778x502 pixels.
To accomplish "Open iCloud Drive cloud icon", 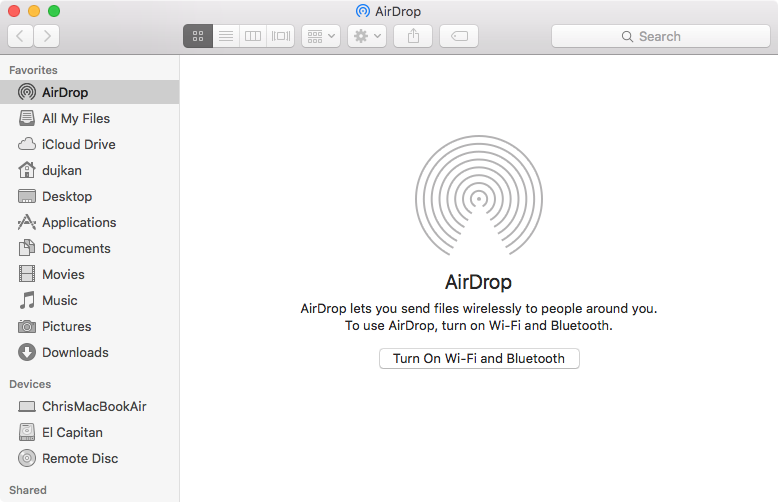I will click(x=27, y=144).
